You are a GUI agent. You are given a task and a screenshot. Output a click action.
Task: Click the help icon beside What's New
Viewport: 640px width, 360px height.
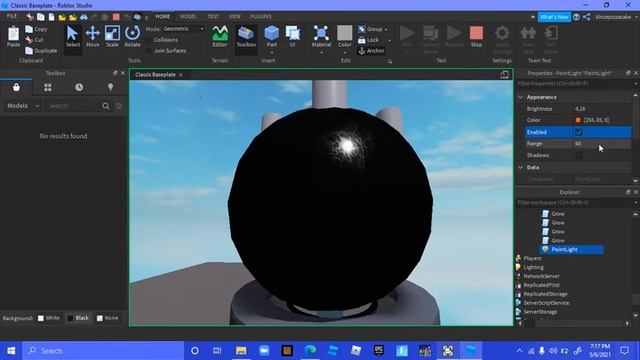[576, 17]
